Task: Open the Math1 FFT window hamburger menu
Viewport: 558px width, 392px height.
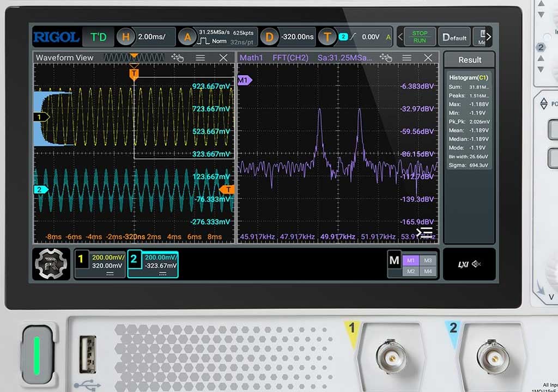Action: [x=407, y=58]
